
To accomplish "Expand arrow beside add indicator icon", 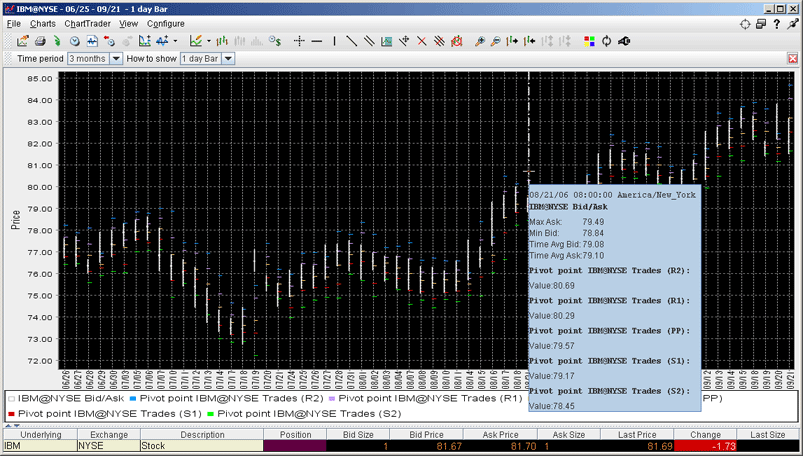I will coord(175,41).
